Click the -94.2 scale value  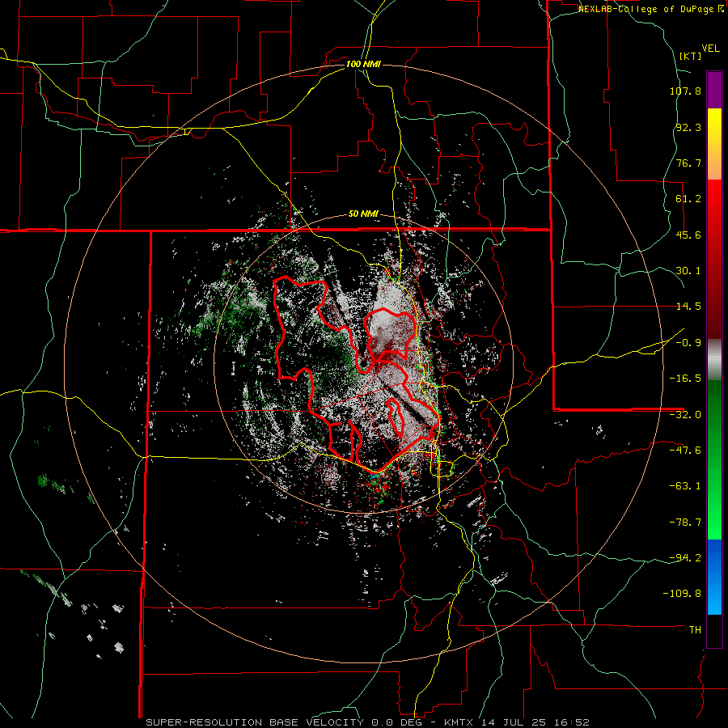coord(685,557)
